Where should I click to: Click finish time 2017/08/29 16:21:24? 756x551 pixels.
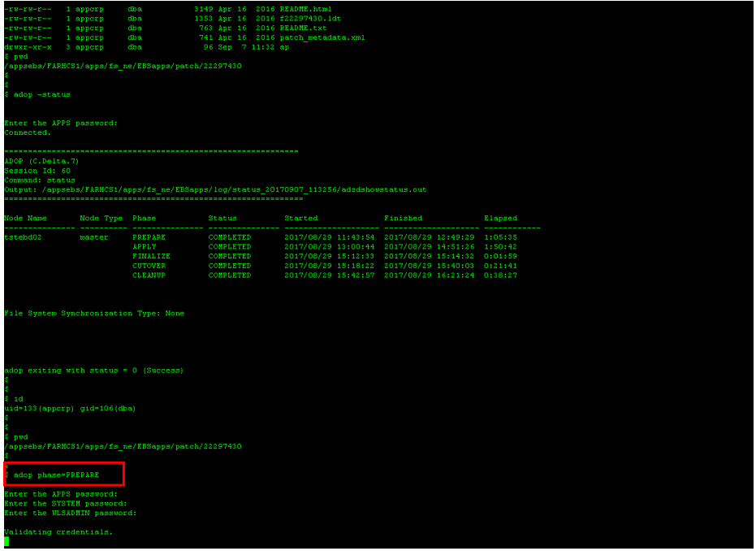coord(429,275)
